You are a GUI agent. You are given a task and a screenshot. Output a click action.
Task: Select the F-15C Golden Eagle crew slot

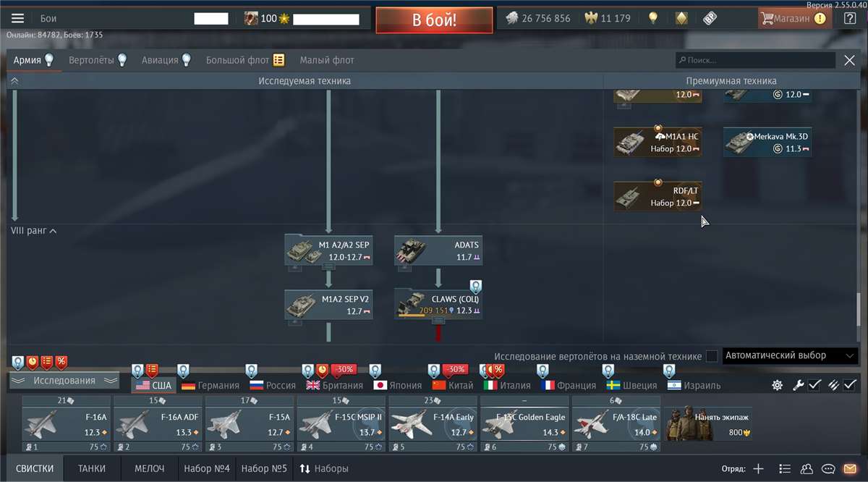coord(524,424)
